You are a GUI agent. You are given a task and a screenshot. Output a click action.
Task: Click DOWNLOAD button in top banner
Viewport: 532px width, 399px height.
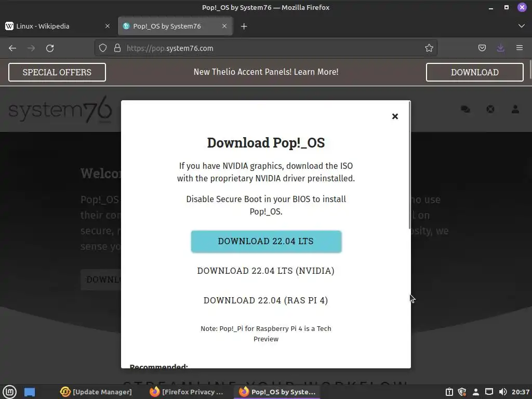click(x=475, y=72)
